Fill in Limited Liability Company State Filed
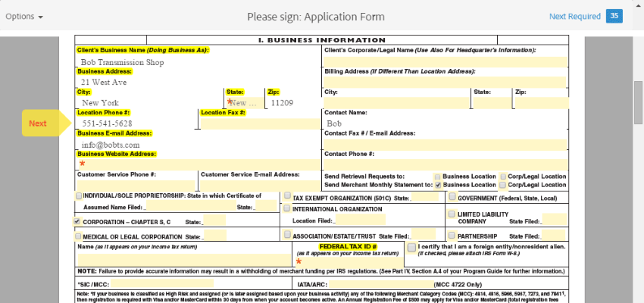 (554, 220)
